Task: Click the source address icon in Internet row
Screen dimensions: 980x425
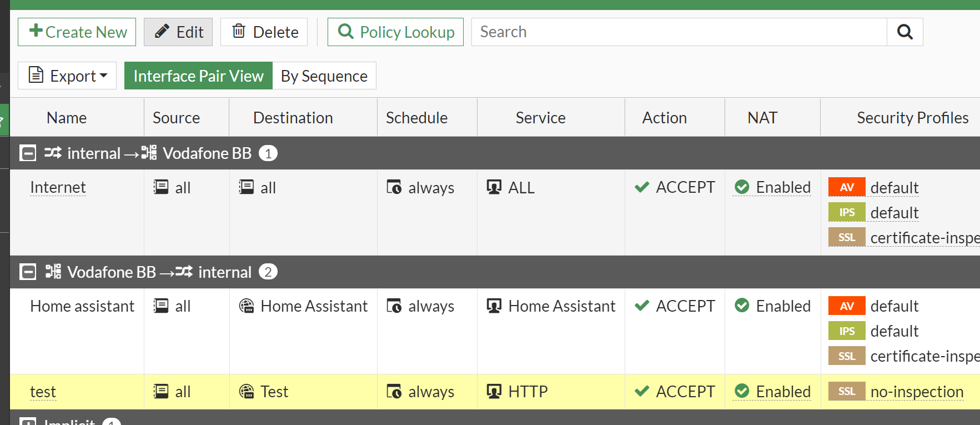Action: 161,187
